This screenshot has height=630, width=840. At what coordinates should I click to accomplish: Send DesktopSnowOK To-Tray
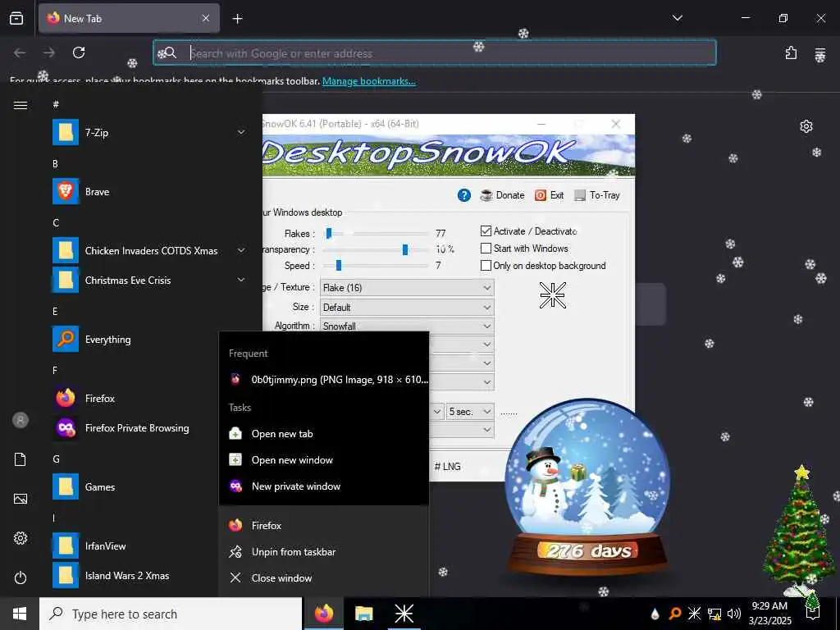pyautogui.click(x=597, y=195)
